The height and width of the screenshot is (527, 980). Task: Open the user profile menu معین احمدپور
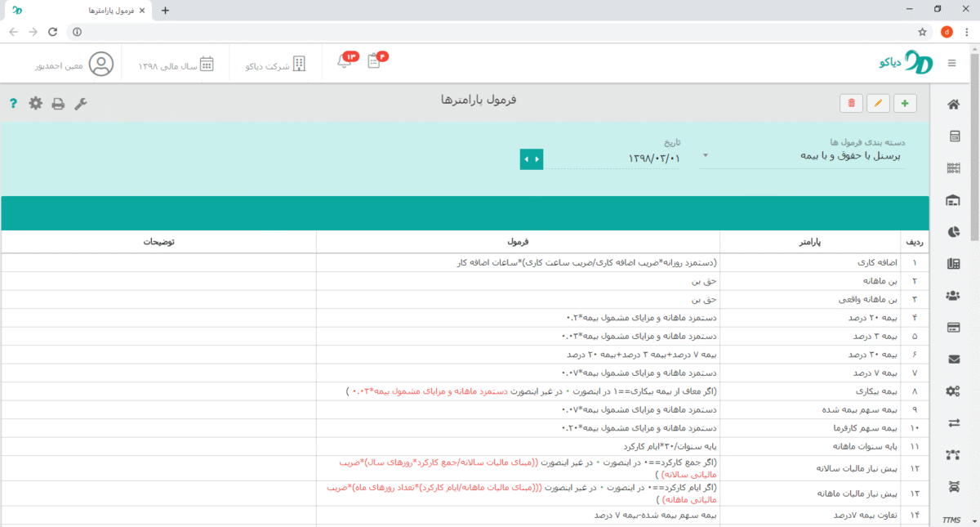[73, 65]
